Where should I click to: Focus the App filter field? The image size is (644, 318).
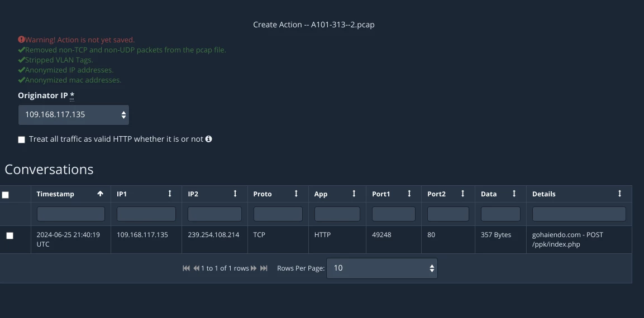[x=337, y=214]
